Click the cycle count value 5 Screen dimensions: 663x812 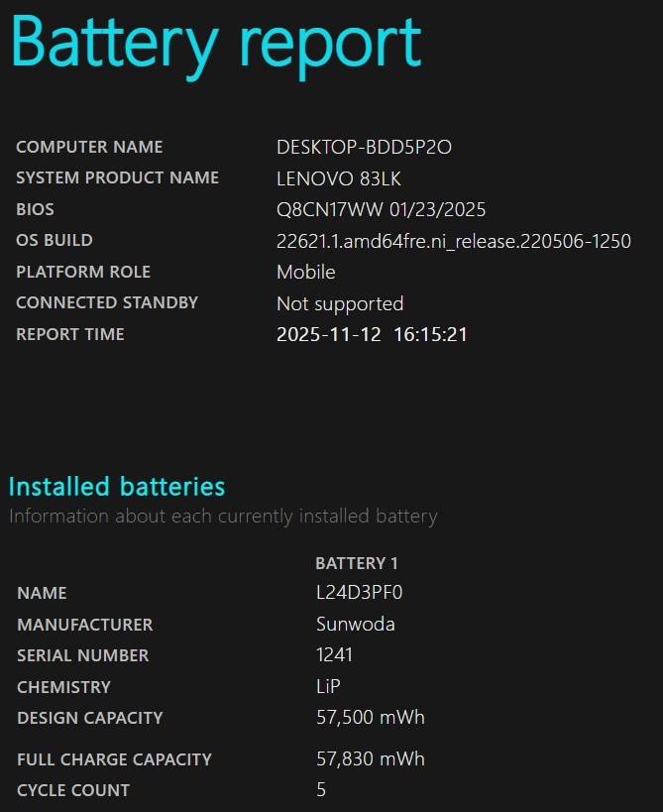(321, 790)
